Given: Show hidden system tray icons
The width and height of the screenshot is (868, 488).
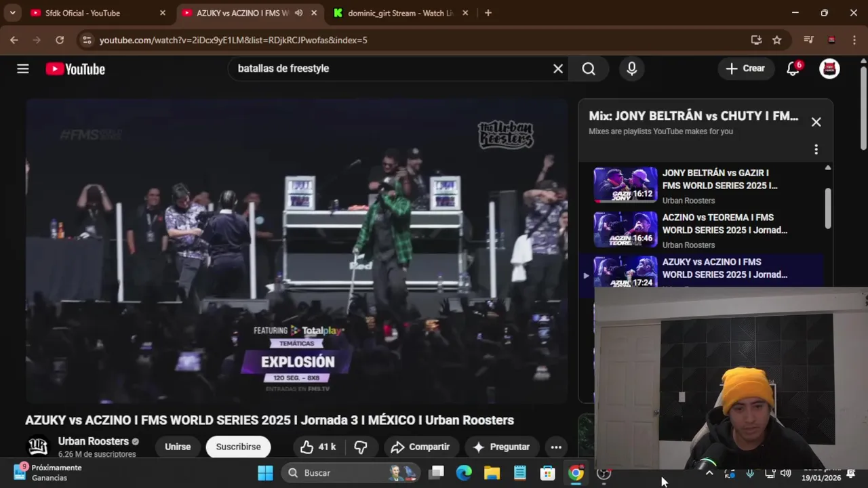Looking at the screenshot, I should coord(709,473).
